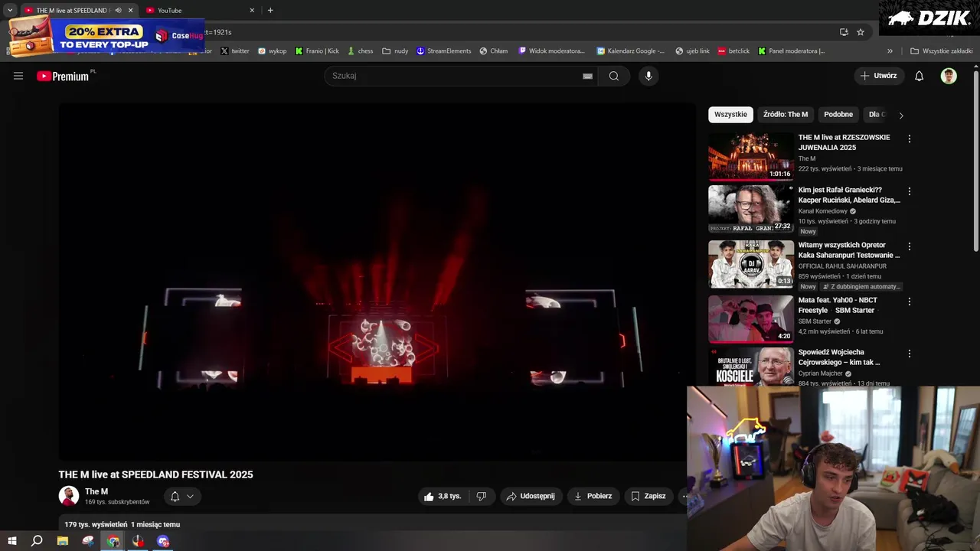Viewport: 980px width, 551px height.
Task: Start voice search with microphone icon
Action: coord(648,76)
